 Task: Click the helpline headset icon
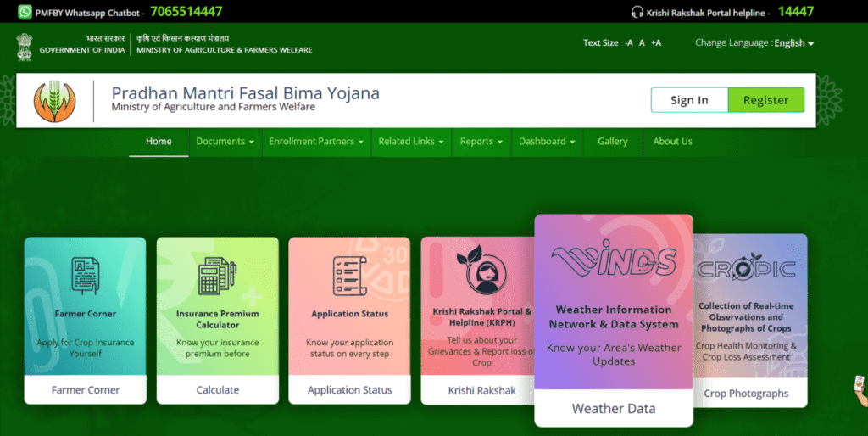point(637,12)
